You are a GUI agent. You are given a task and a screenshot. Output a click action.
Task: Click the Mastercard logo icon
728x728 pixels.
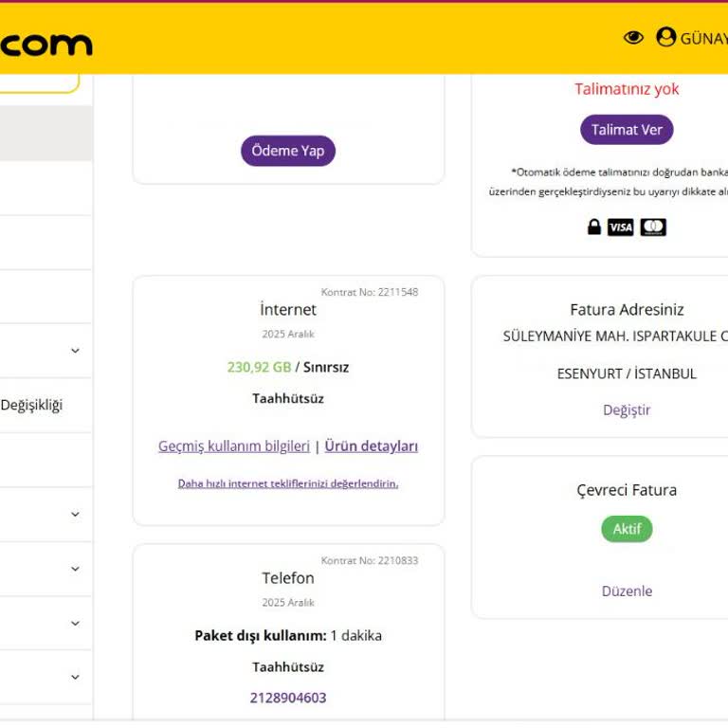(x=653, y=227)
